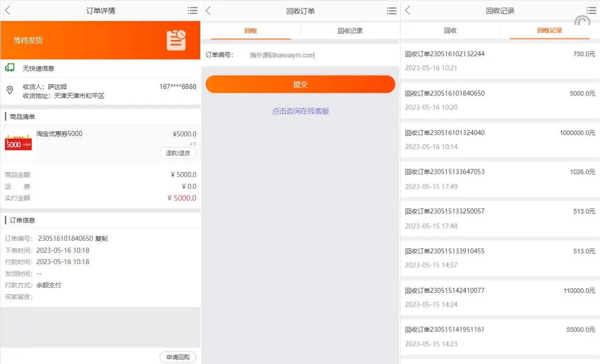600x364 pixels.
Task: Open the list menu on 订单详情 header
Action: [x=192, y=10]
